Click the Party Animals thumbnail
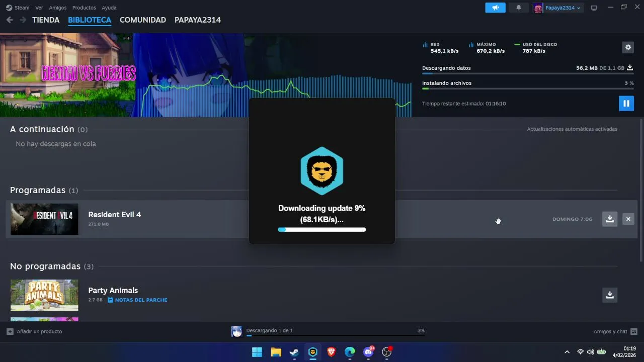This screenshot has height=362, width=644. click(x=44, y=295)
